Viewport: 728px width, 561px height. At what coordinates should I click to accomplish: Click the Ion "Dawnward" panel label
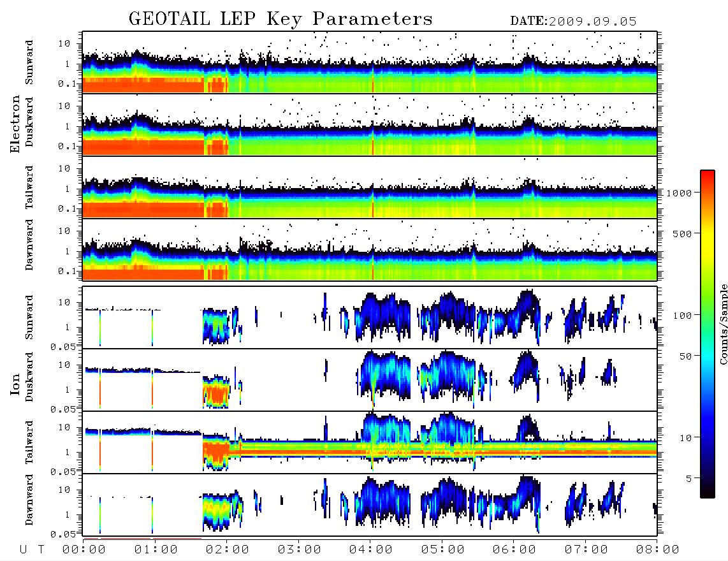(29, 500)
